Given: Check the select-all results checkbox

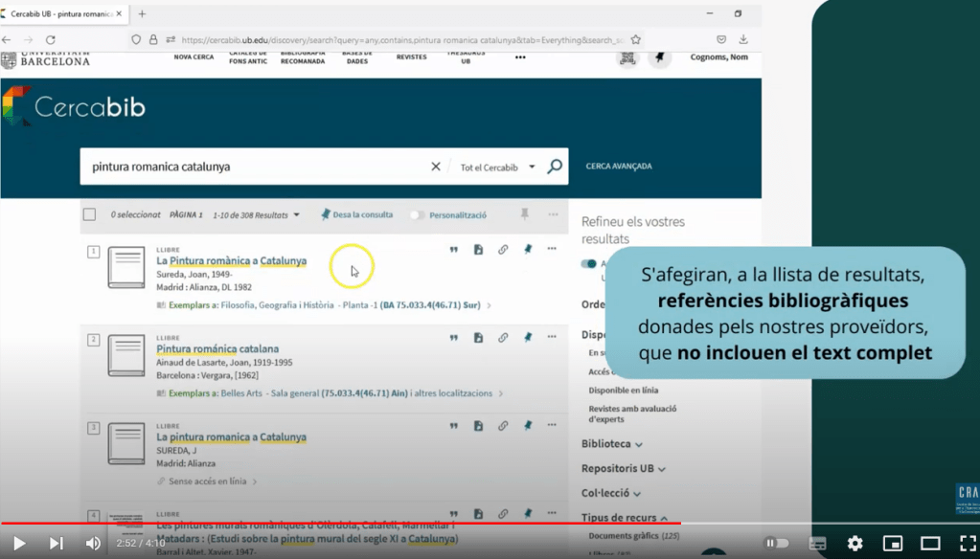Looking at the screenshot, I should click(89, 215).
